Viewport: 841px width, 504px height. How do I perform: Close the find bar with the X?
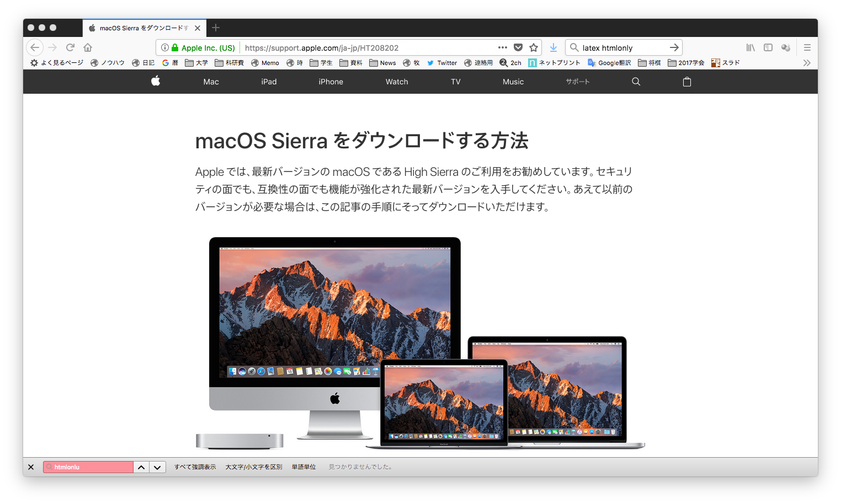click(x=31, y=467)
